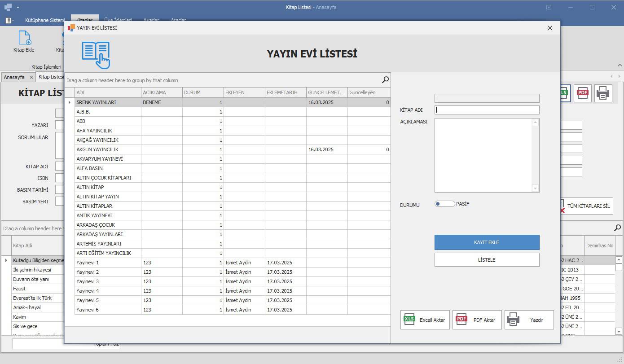The image size is (624, 364).
Task: Collapse the ribbon with the chevron arrow
Action: point(620,66)
